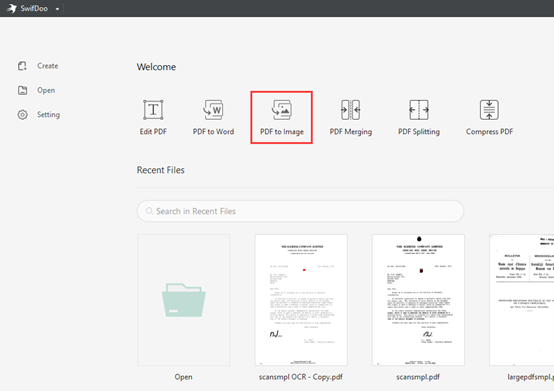The height and width of the screenshot is (391, 554).
Task: Select the PDF to Image icon
Action: [x=282, y=110]
